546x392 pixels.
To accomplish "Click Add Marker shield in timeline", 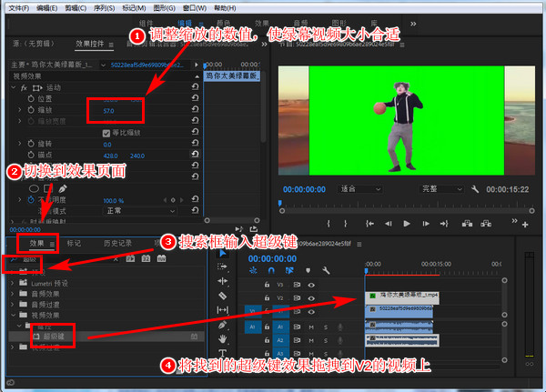I will 308,270.
